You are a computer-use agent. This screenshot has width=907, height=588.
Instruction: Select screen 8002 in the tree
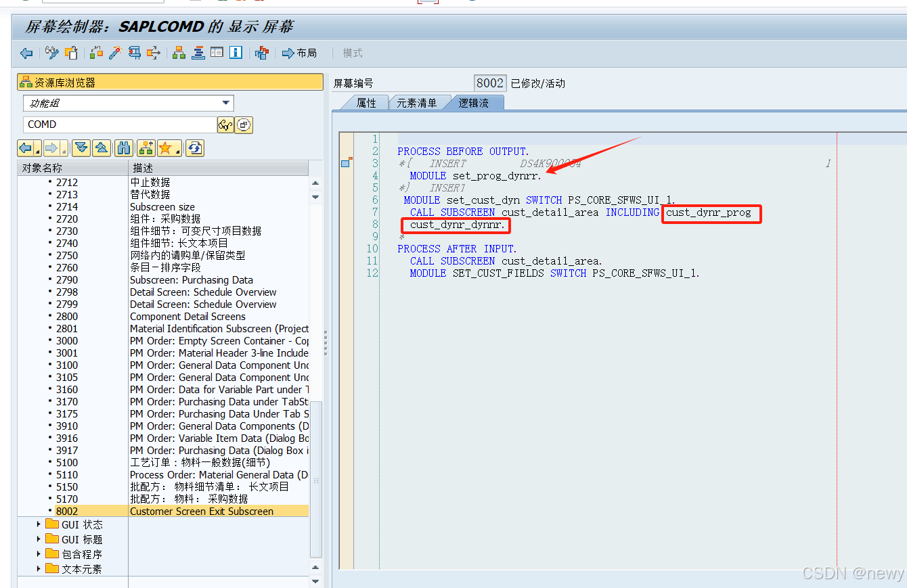[66, 512]
